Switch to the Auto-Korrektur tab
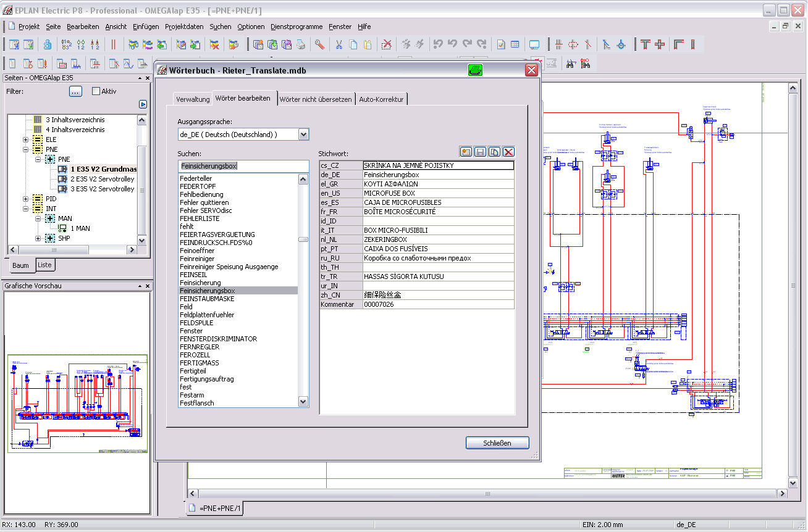 [x=381, y=99]
